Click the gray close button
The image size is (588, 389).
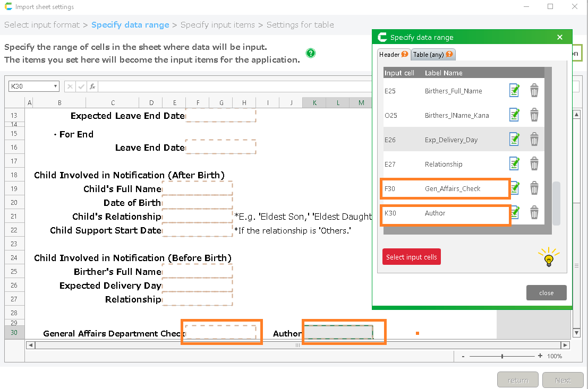tap(546, 293)
